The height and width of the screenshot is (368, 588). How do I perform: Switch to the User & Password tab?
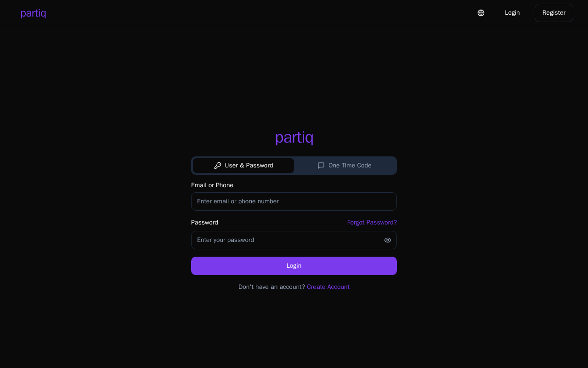[x=243, y=166]
